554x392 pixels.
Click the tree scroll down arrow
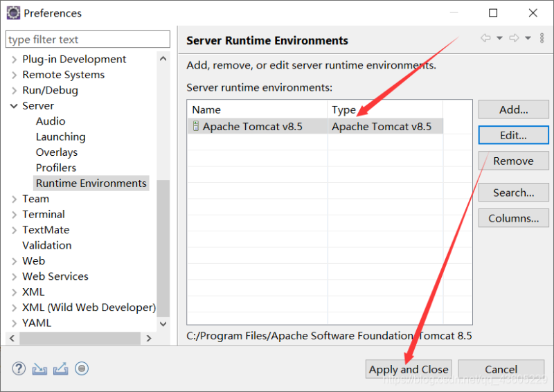[x=163, y=323]
